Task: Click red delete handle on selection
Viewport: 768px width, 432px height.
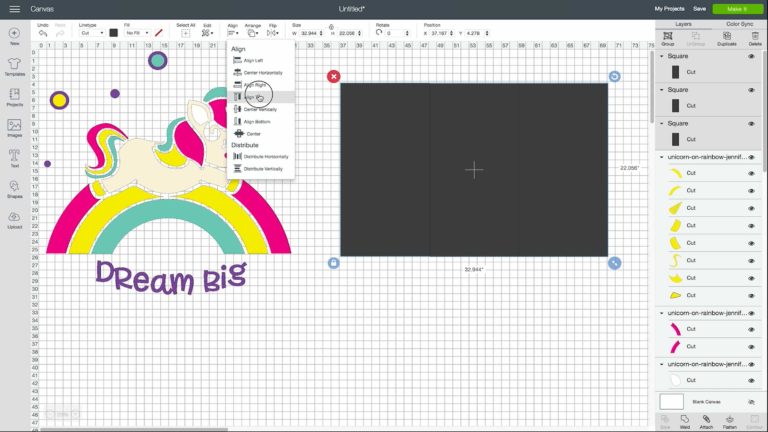Action: pyautogui.click(x=334, y=76)
